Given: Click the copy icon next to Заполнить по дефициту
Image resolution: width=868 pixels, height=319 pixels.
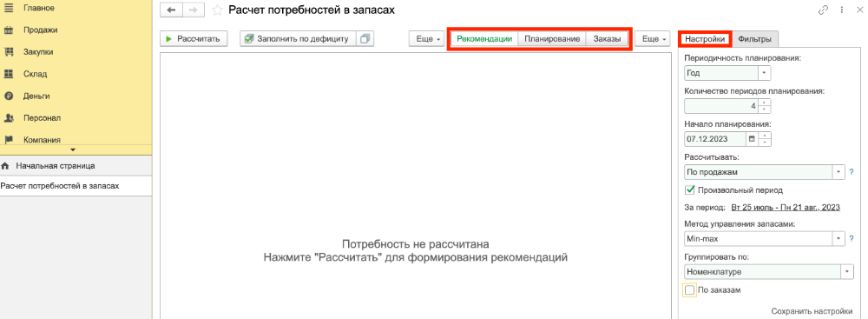Looking at the screenshot, I should click(x=365, y=39).
